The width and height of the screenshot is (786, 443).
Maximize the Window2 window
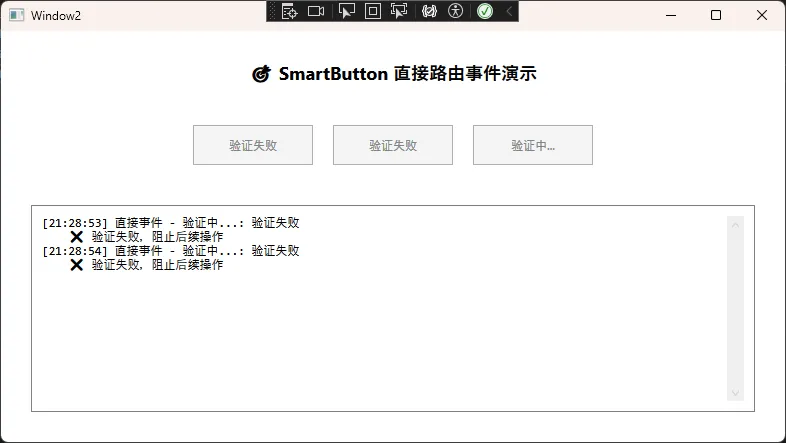pos(716,15)
